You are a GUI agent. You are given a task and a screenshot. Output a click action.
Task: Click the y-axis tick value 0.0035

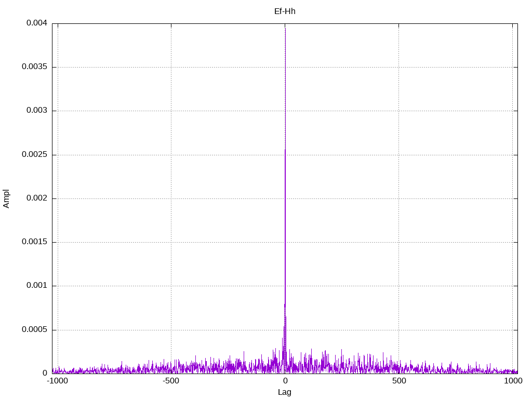coord(34,66)
